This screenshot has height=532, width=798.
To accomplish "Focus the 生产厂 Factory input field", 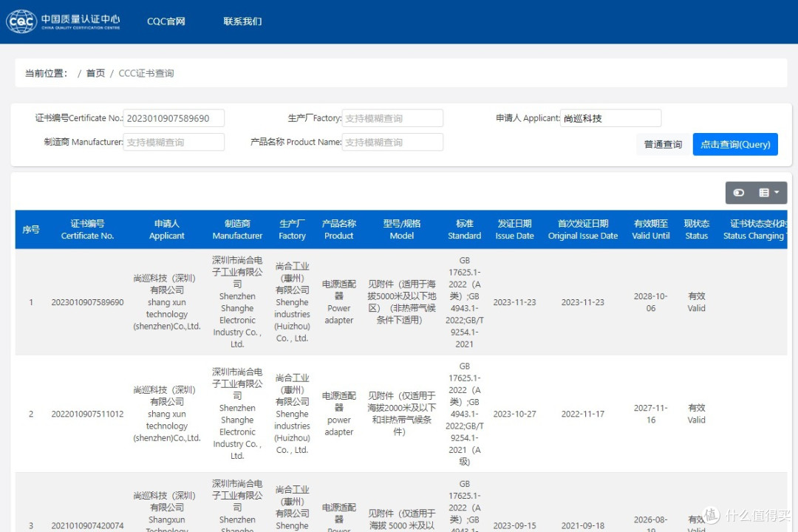I will tap(392, 118).
